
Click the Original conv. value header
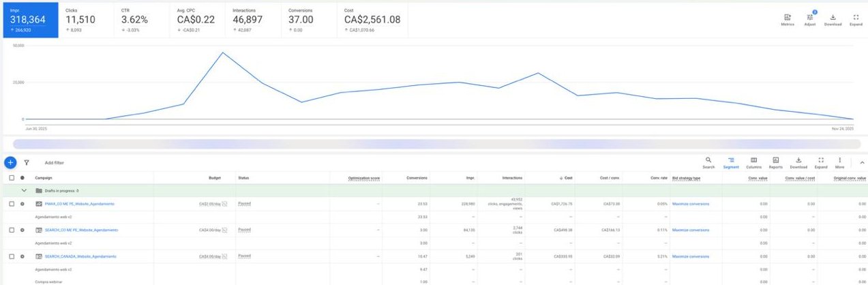click(x=850, y=178)
